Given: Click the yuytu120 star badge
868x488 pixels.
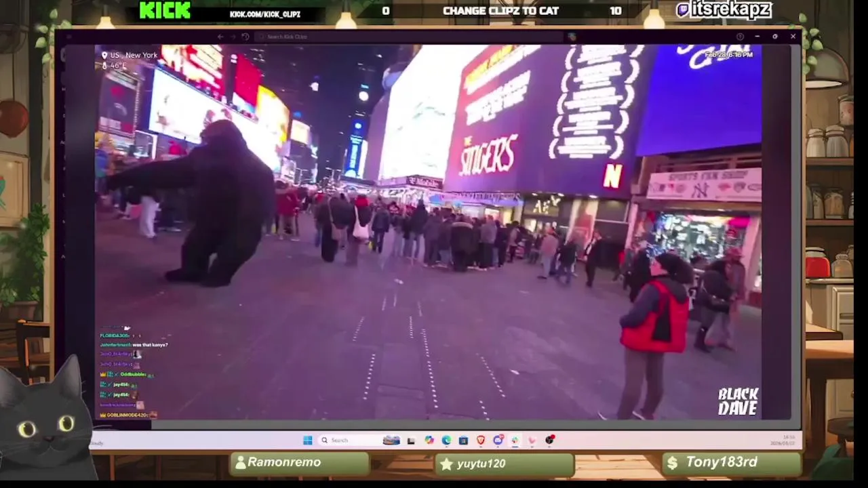Looking at the screenshot, I should 505,464.
